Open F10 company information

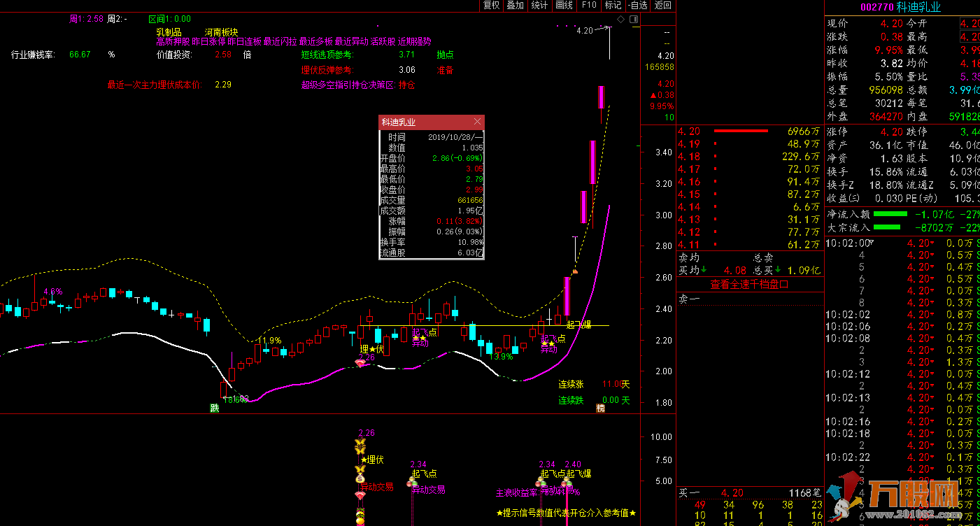click(x=589, y=6)
